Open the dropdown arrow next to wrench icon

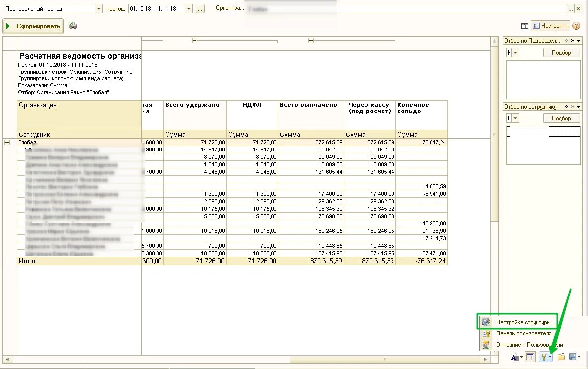click(550, 357)
